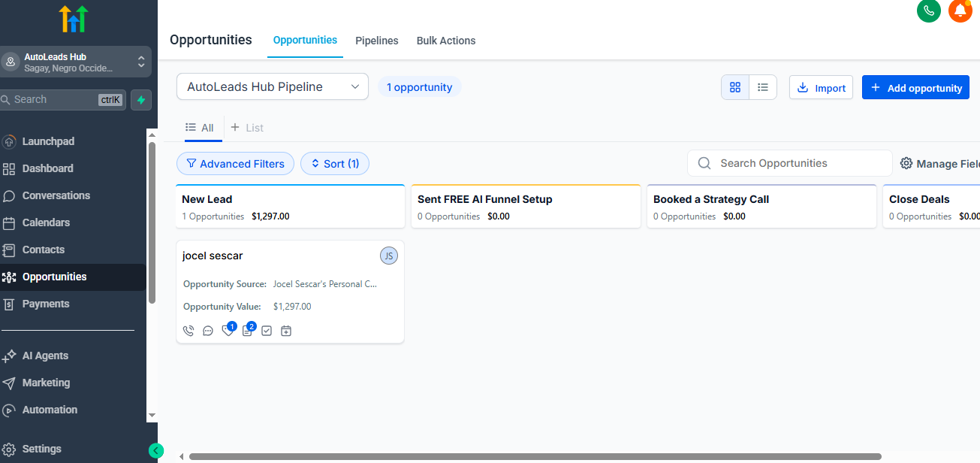The image size is (980, 463).
Task: Open notes icon showing 2 notes
Action: (x=247, y=330)
